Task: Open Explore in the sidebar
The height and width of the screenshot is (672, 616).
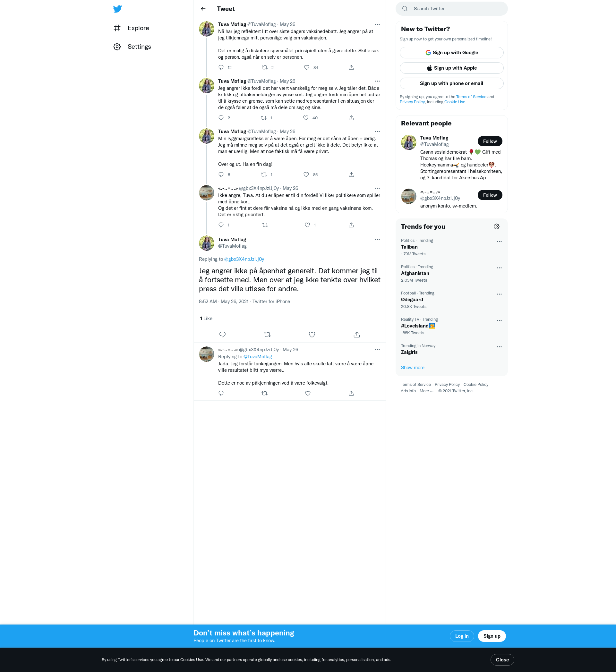Action: point(131,28)
